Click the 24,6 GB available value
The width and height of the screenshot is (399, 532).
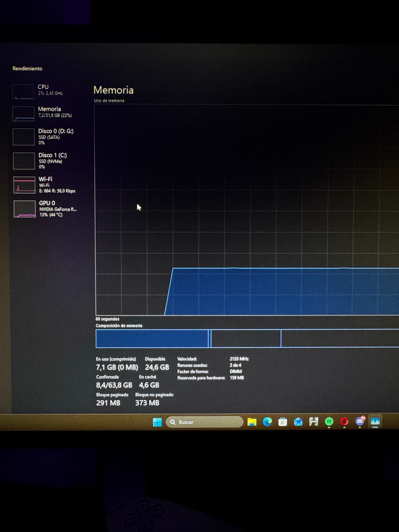coord(157,367)
